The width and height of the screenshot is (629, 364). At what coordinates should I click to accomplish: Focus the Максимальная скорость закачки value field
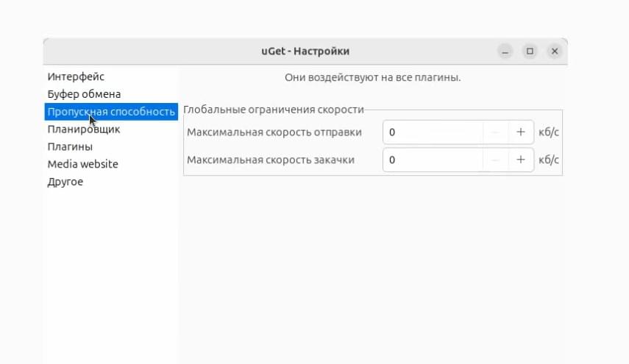point(433,160)
